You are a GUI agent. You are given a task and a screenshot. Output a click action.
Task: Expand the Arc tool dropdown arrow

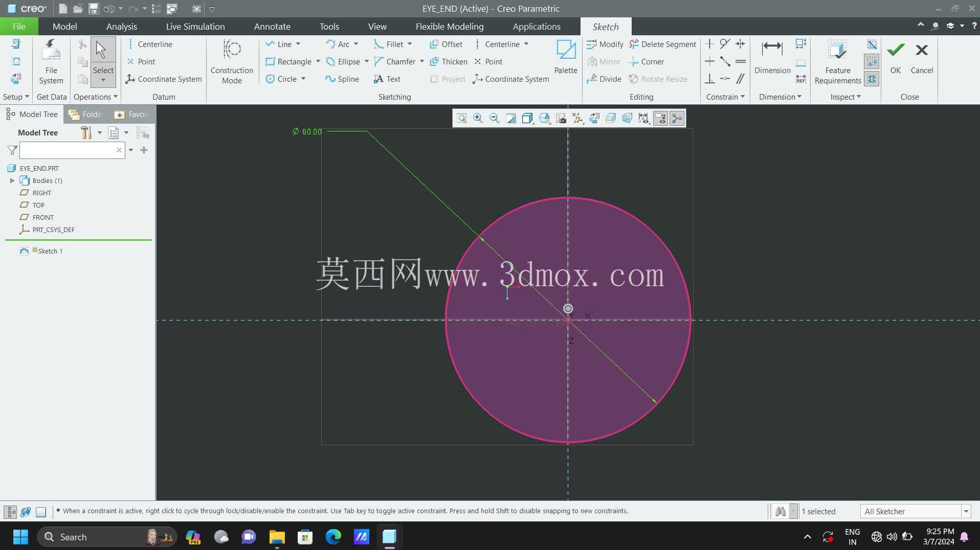pyautogui.click(x=356, y=44)
